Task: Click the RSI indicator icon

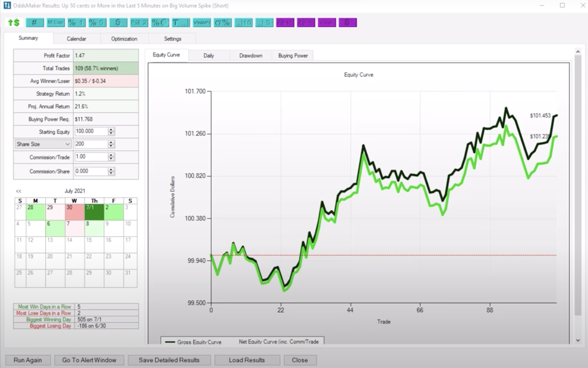Action: (x=138, y=22)
